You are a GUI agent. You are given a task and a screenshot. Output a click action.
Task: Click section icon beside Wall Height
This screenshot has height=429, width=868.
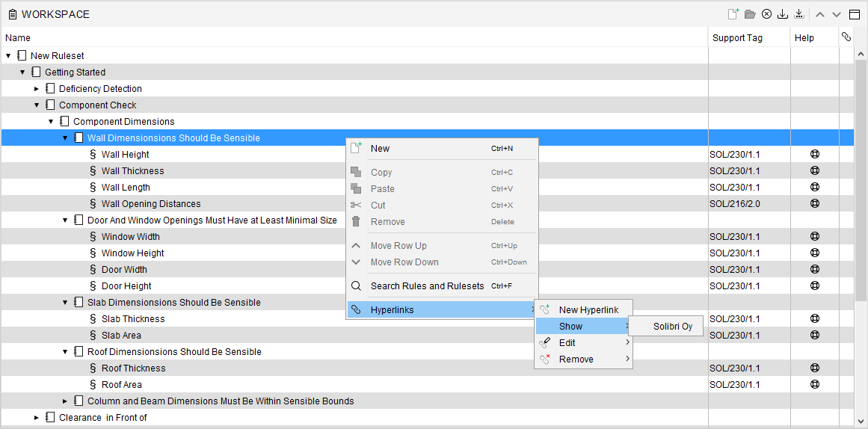(93, 155)
